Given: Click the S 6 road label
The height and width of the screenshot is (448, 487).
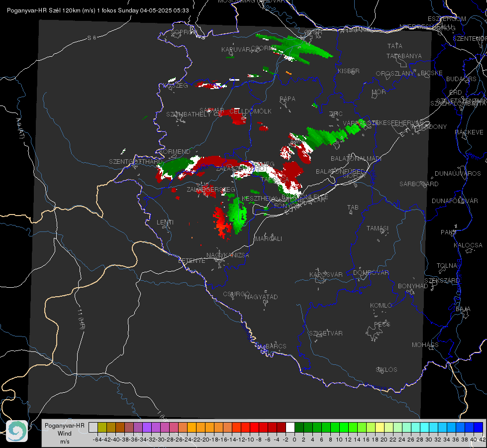Looking at the screenshot, I should tap(92, 38).
